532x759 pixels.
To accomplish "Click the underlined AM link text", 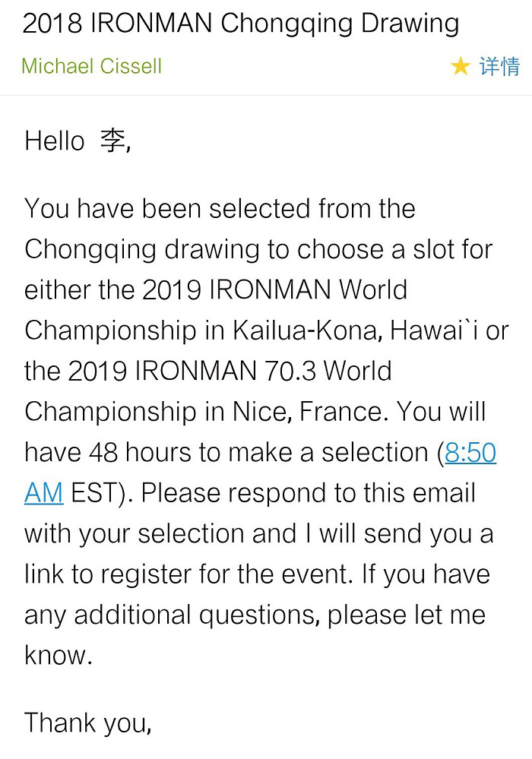I will tap(43, 493).
